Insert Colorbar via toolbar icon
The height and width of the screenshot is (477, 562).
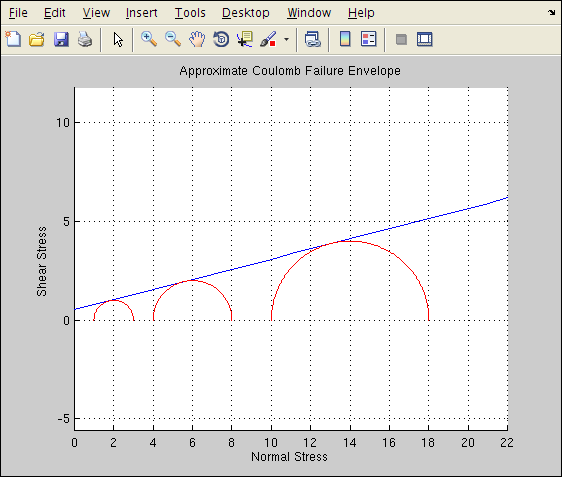click(345, 39)
